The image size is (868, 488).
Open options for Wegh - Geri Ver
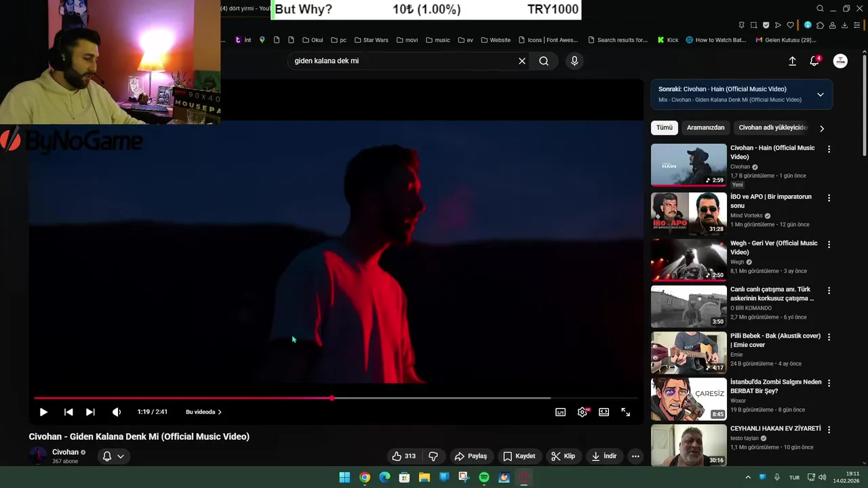(829, 244)
